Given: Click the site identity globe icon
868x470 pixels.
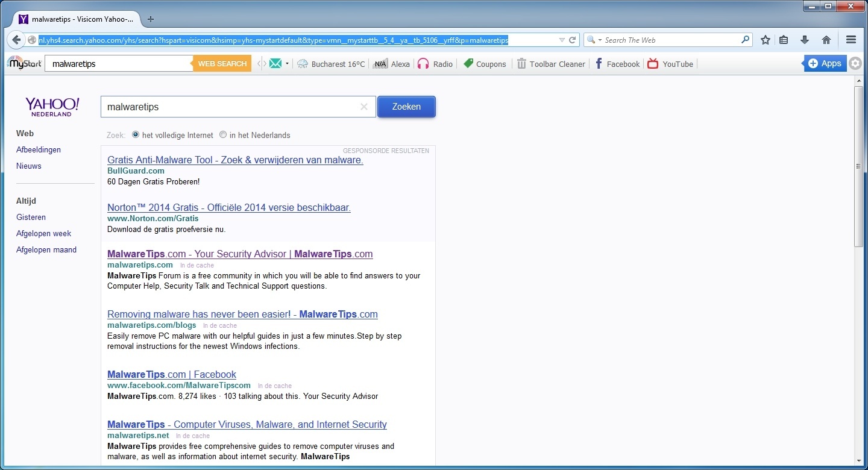Looking at the screenshot, I should pyautogui.click(x=32, y=40).
